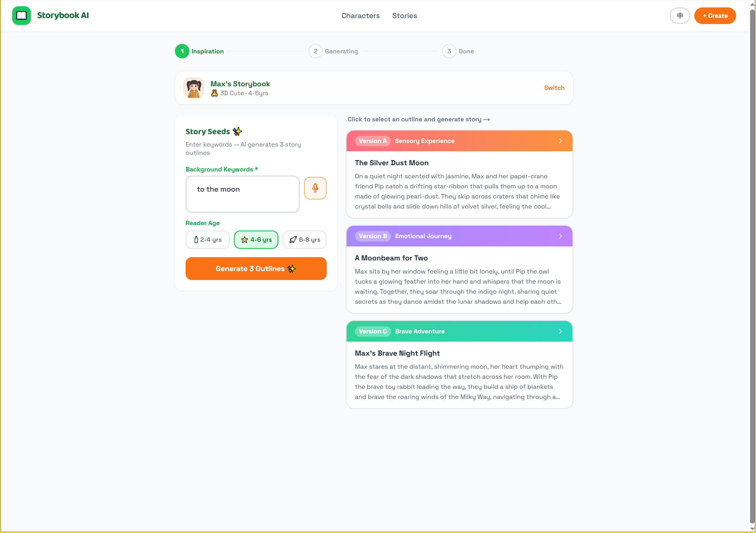Click the Background Keywords text field
The height and width of the screenshot is (533, 756).
pos(242,194)
